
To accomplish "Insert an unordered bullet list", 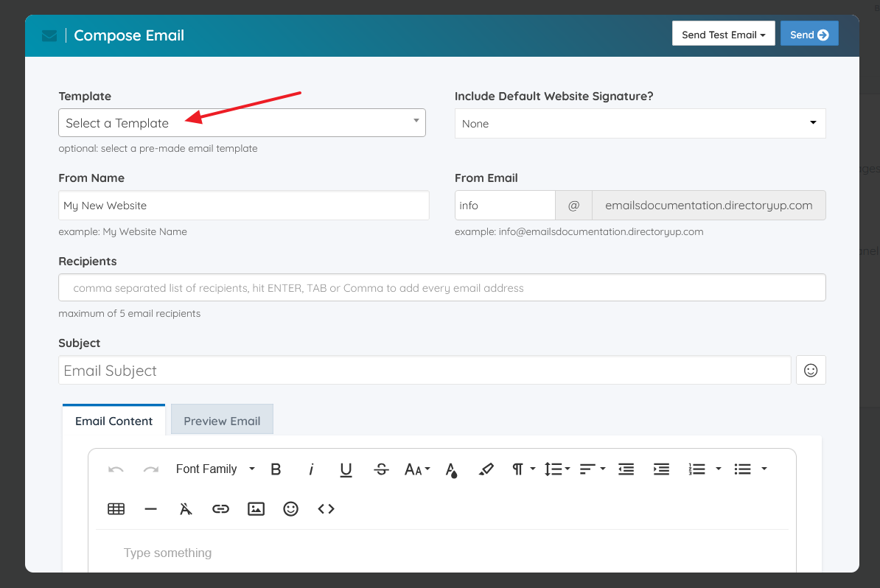I will tap(742, 469).
